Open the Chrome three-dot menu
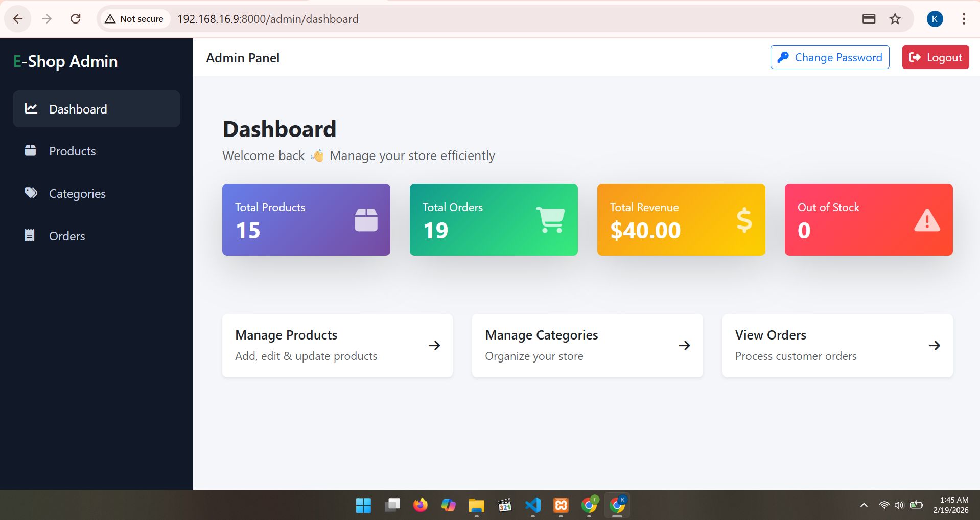The height and width of the screenshot is (520, 980). pos(964,19)
